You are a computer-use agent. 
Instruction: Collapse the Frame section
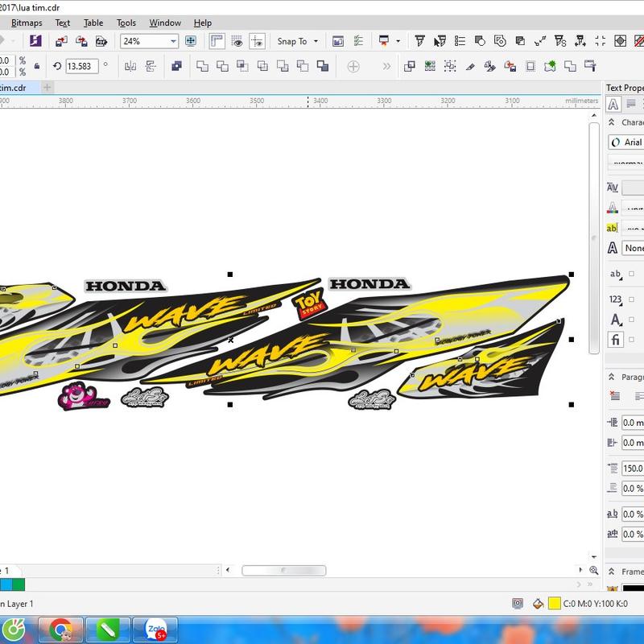[611, 572]
